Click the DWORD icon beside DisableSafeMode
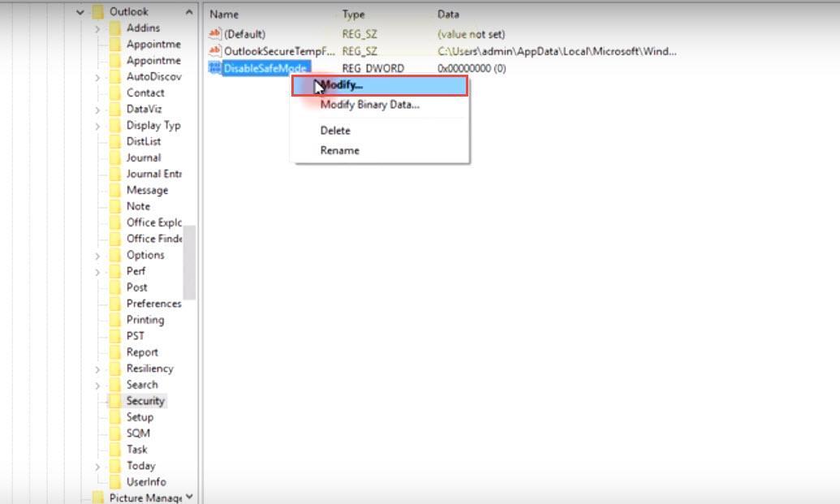Viewport: 840px width, 504px height. point(215,68)
